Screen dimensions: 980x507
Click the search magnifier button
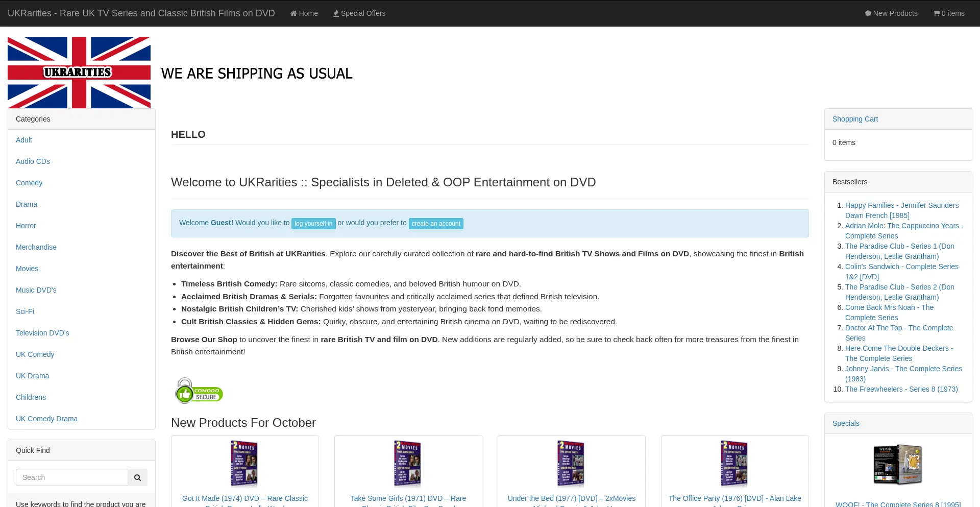[137, 477]
